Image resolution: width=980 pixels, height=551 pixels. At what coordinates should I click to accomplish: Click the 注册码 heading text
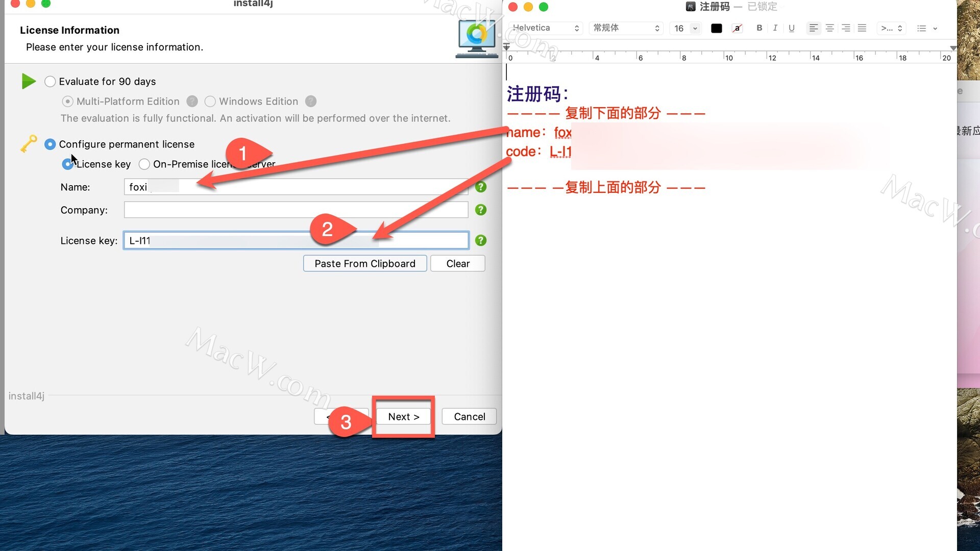(x=537, y=94)
